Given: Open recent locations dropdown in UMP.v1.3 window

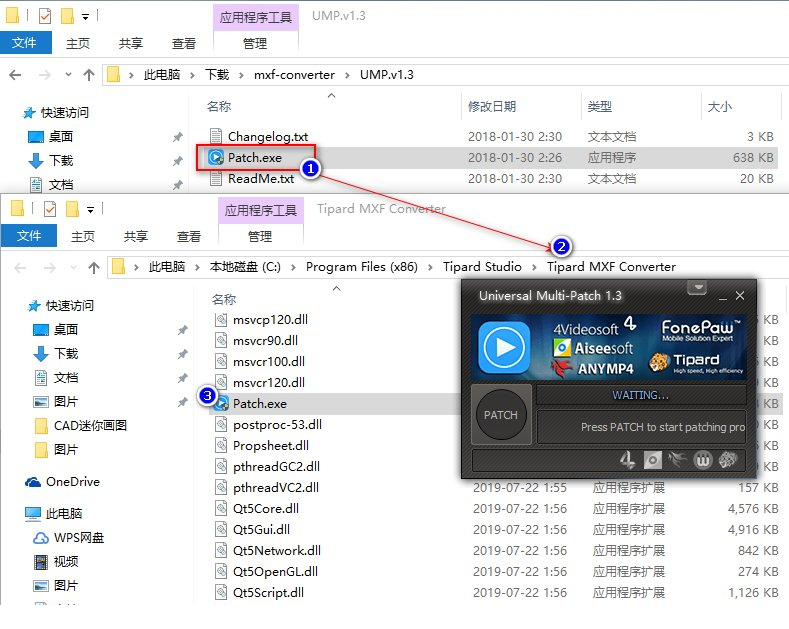Looking at the screenshot, I should pos(68,75).
